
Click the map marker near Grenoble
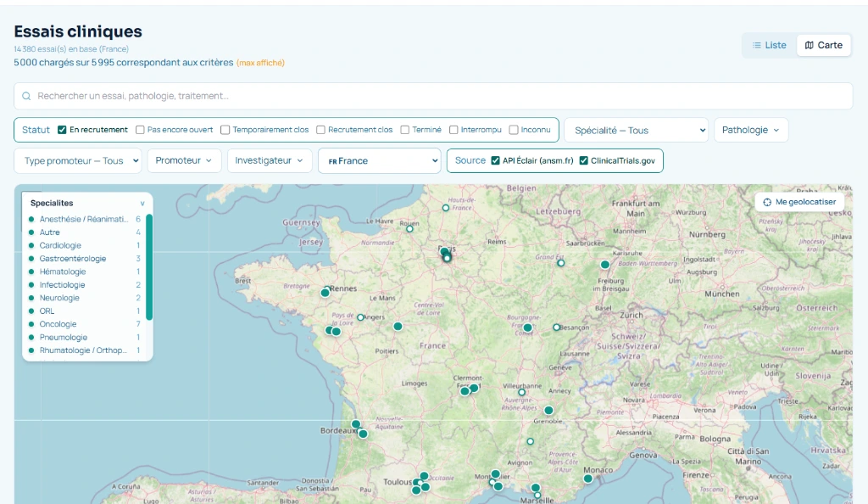548,411
